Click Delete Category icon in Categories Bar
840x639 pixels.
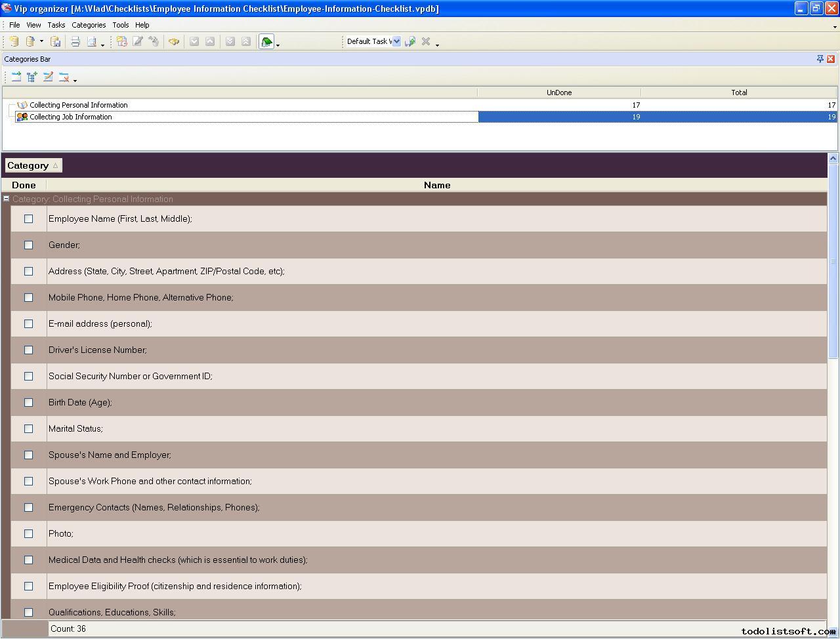point(64,77)
